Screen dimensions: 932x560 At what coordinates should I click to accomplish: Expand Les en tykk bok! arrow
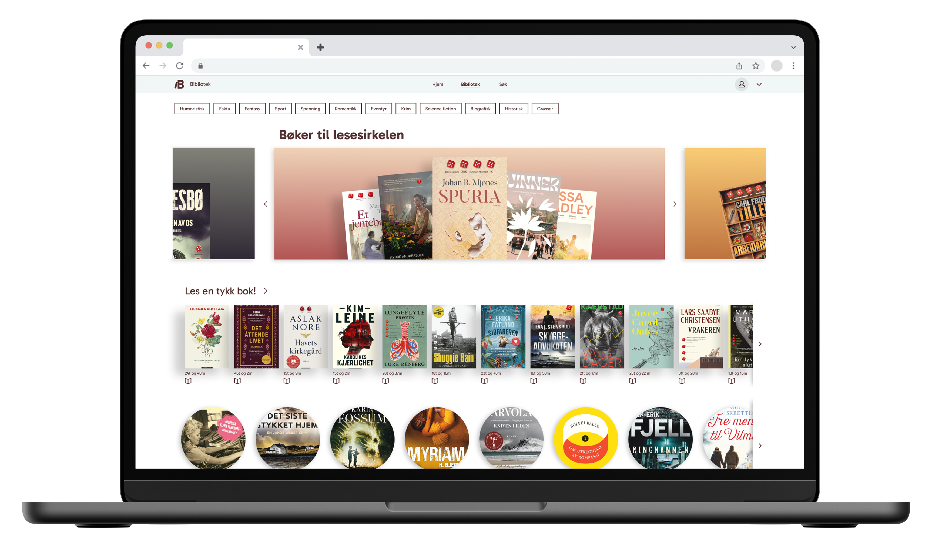pos(266,291)
